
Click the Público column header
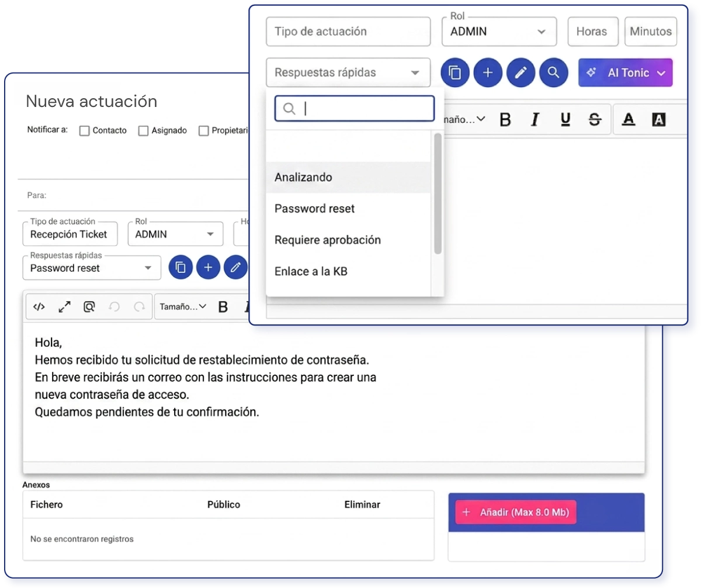tap(224, 504)
